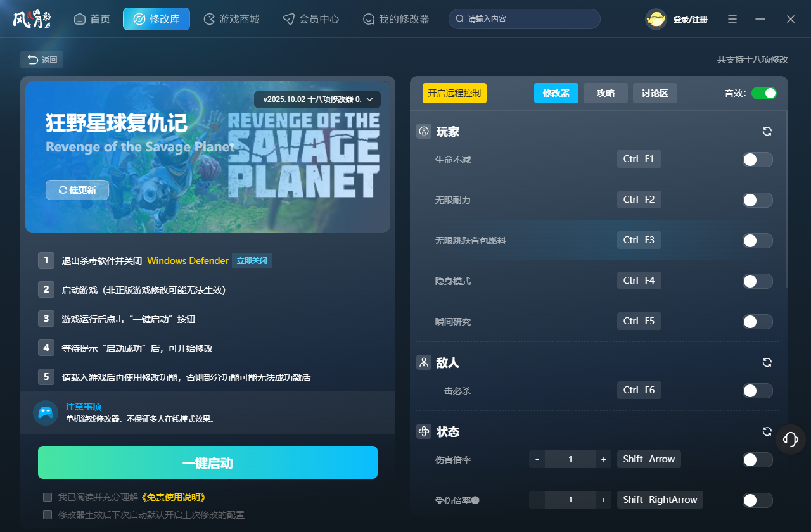
Task: Click the 一键启动 launch button
Action: tap(208, 462)
